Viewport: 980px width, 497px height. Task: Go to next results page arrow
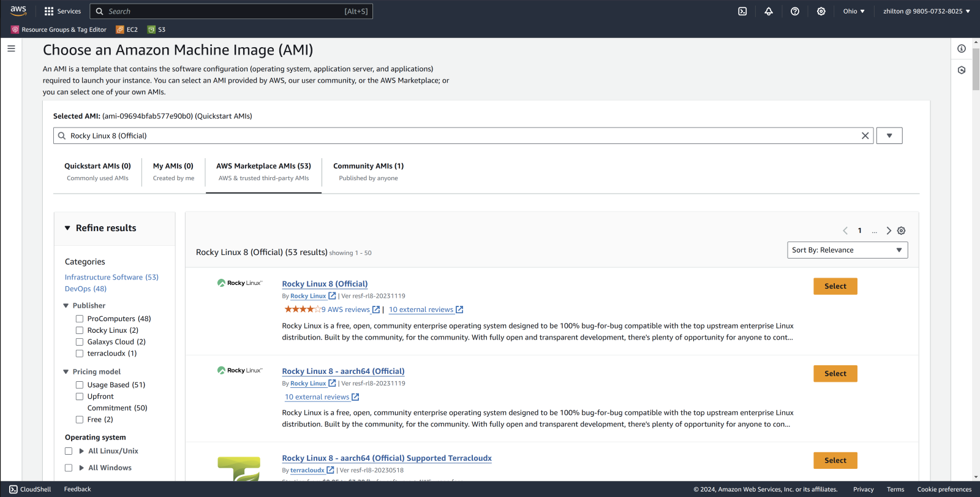[889, 230]
